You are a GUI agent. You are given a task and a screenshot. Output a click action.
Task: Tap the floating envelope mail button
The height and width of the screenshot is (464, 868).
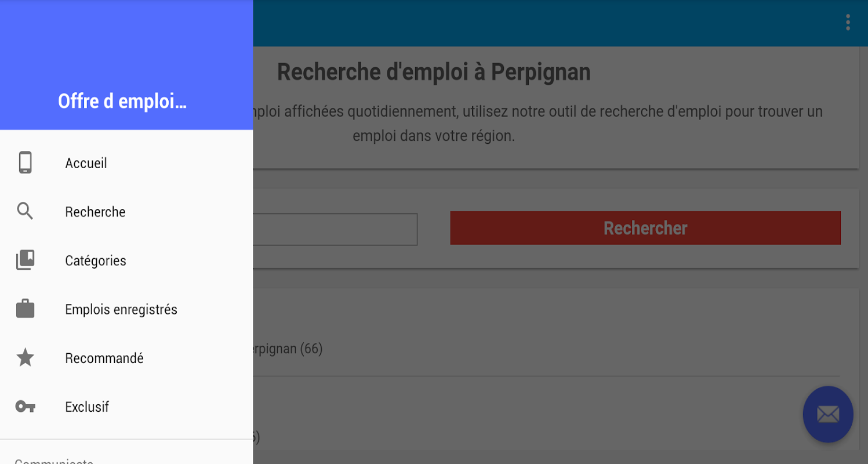click(x=828, y=414)
